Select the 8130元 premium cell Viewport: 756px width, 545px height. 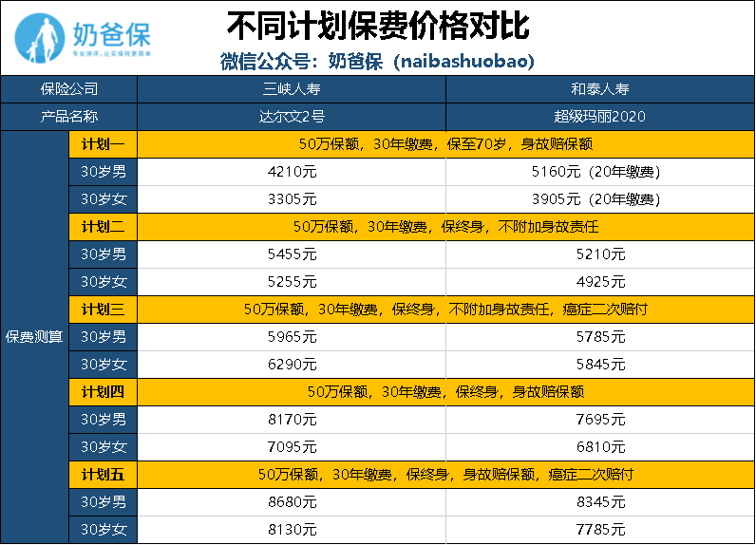292,530
